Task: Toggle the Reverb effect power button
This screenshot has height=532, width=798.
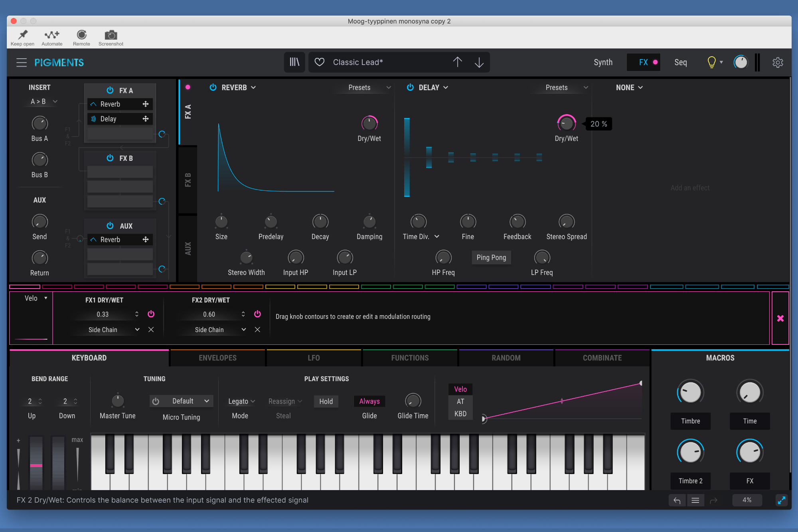Action: click(213, 87)
